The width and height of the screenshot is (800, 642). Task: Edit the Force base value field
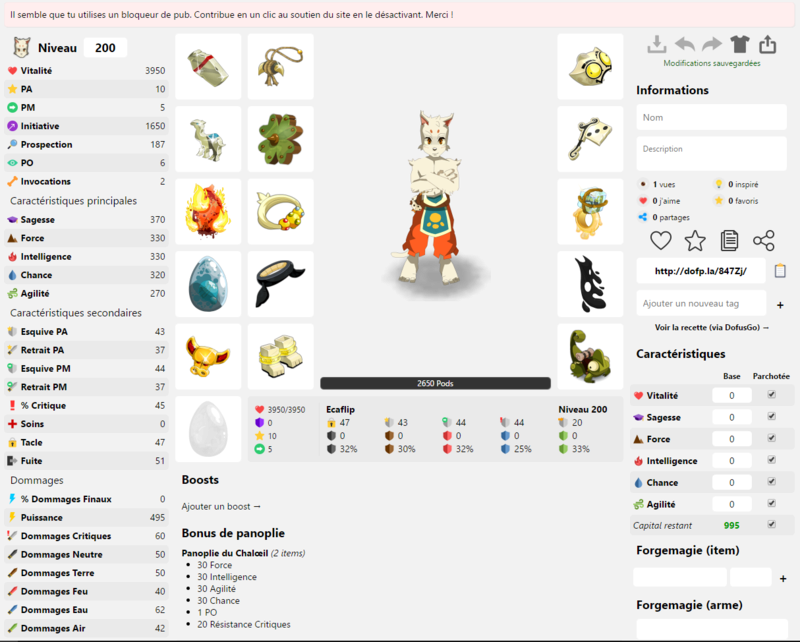[732, 439]
